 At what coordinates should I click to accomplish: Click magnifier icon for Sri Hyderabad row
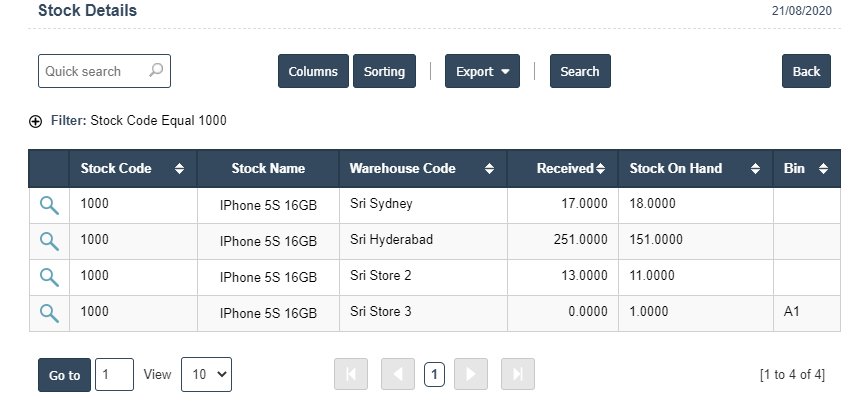coord(48,241)
